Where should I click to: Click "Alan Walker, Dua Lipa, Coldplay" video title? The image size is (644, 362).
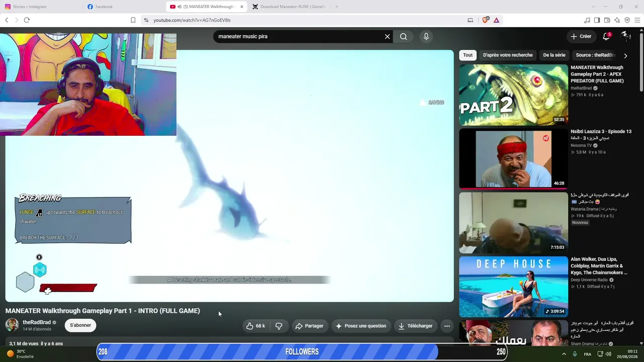599,266
